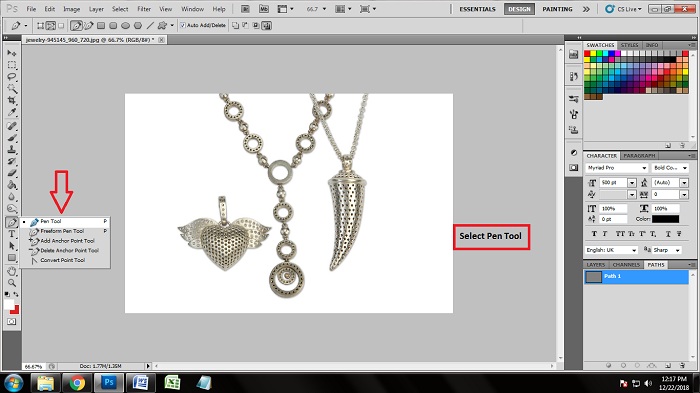The image size is (700, 393).
Task: Select the Lasso tool
Action: pos(12,77)
